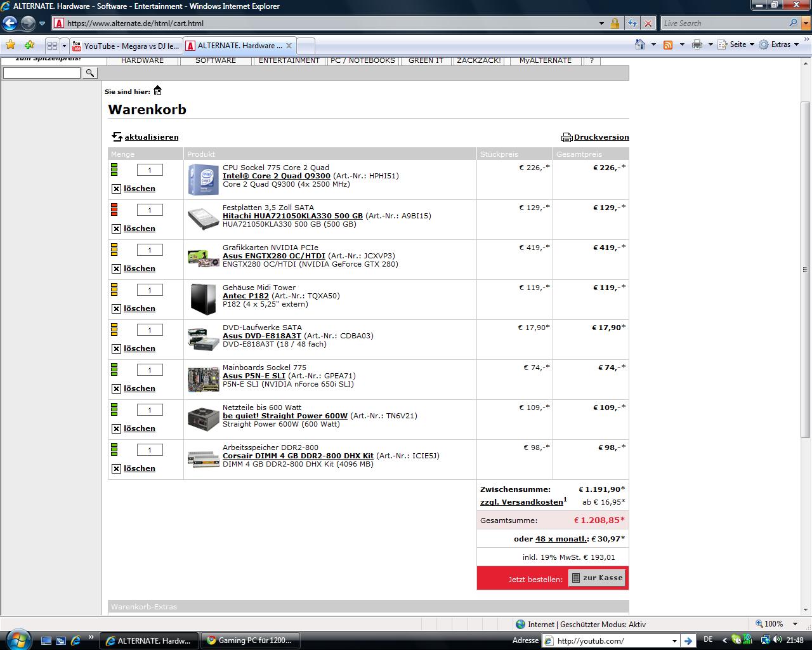Open the Favorites star icon
812x650 pixels.
(10, 45)
